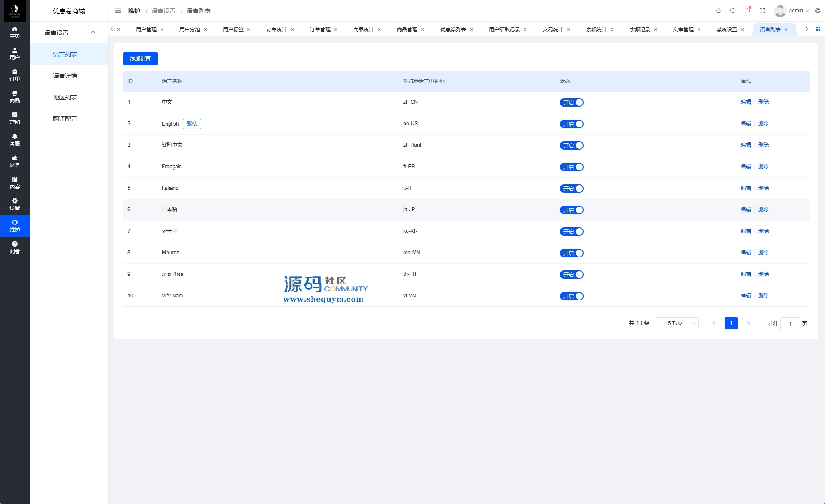Click the refresh icon in header
825x504 pixels.
(x=718, y=11)
